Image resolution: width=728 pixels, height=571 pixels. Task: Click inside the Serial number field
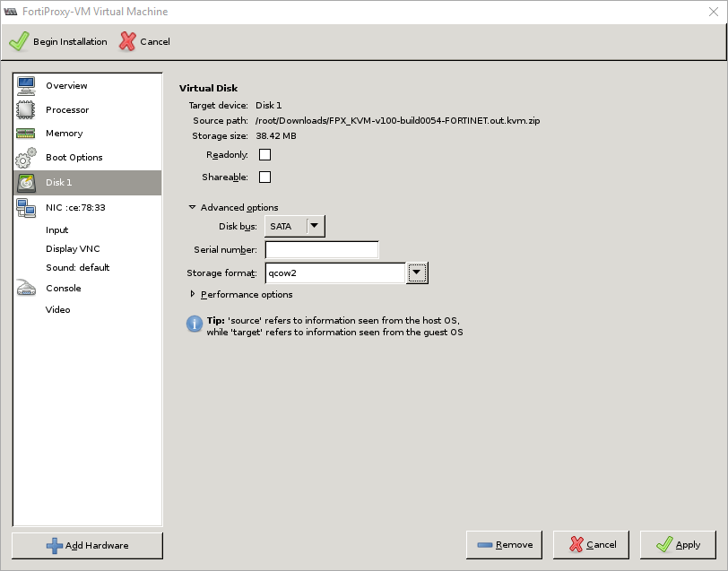pos(322,249)
